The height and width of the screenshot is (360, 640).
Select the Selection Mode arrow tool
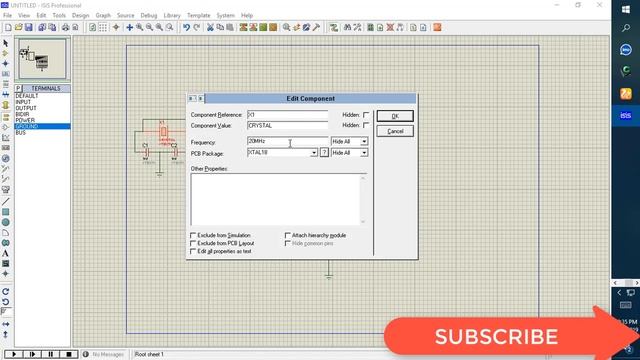click(5, 43)
